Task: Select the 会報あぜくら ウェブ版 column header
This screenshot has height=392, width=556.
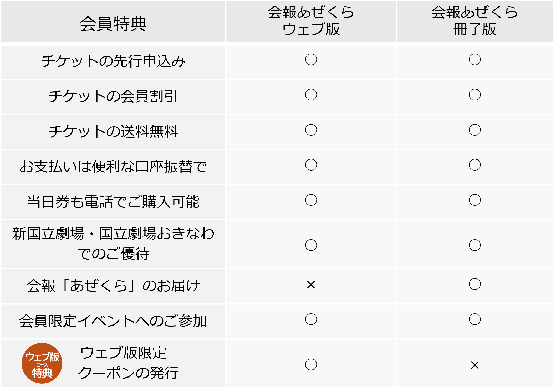Action: pyautogui.click(x=311, y=22)
